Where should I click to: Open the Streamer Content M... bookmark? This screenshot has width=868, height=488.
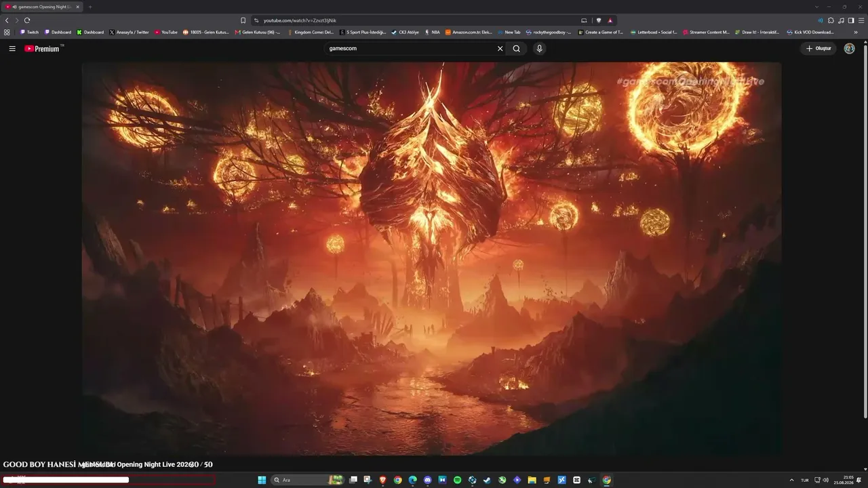[707, 32]
